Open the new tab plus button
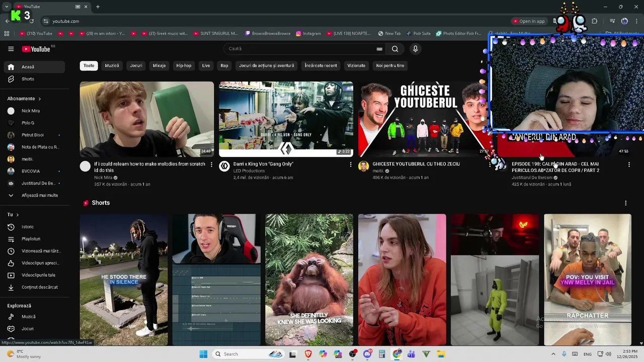Image resolution: width=644 pixels, height=362 pixels. point(98,7)
